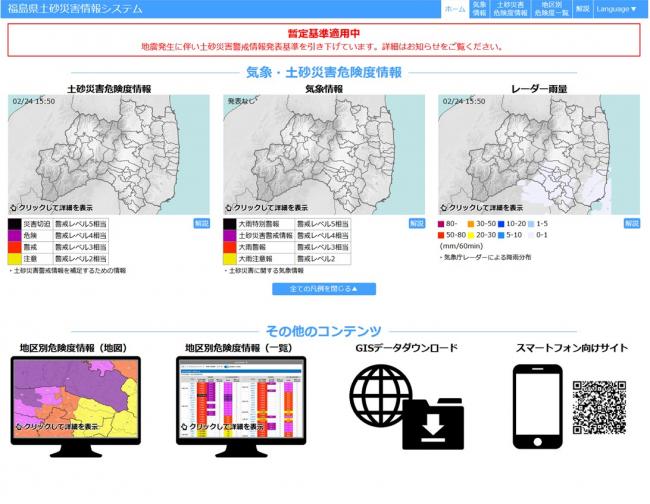Collapse all legends with 全ての凡例を閉じる

(324, 289)
